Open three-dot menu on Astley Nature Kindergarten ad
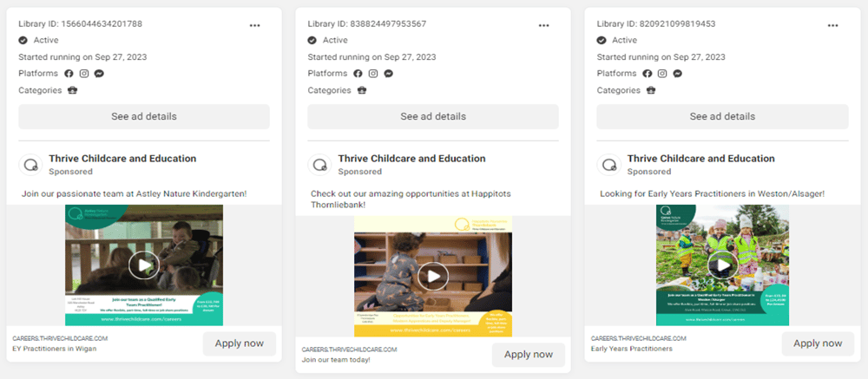Image resolution: width=868 pixels, height=379 pixels. [254, 25]
